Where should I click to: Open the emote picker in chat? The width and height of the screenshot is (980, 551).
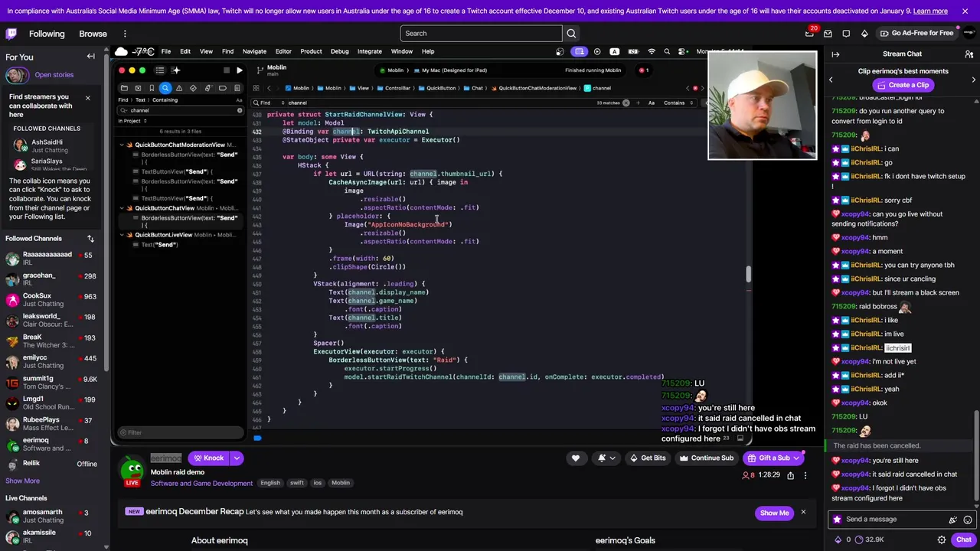click(x=968, y=520)
